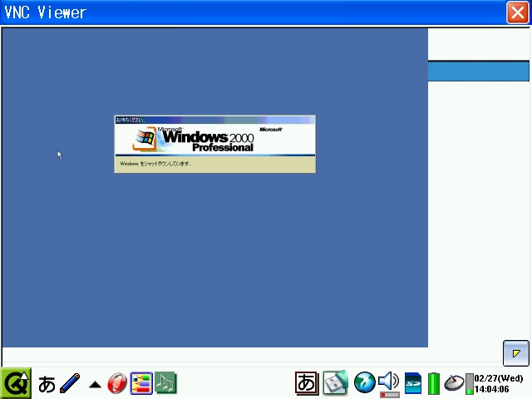The image size is (532, 399).
Task: Click the volume level bar under the speaker
Action: (390, 395)
